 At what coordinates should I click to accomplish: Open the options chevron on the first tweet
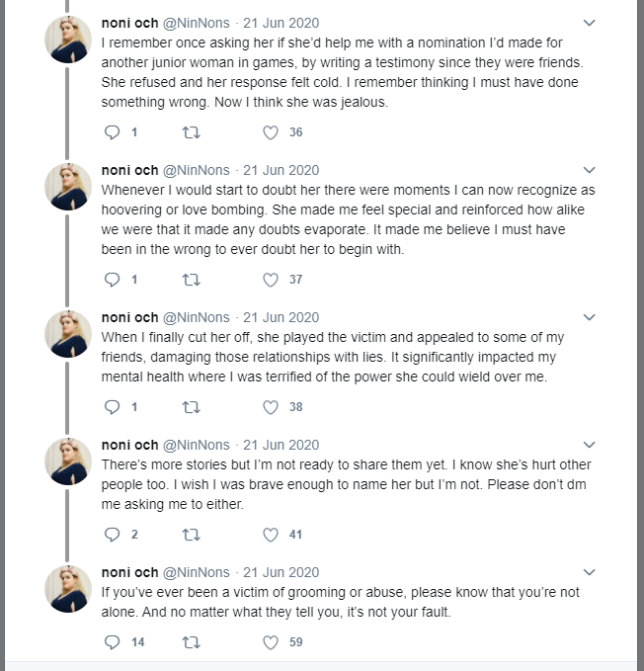coord(590,23)
